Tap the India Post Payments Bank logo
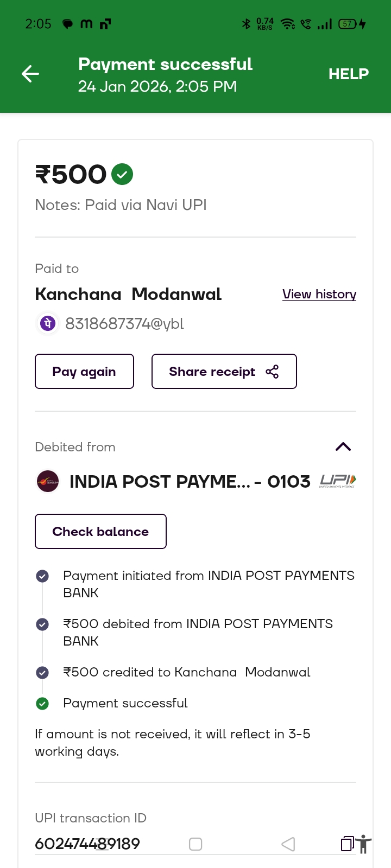The image size is (391, 868). pyautogui.click(x=48, y=481)
